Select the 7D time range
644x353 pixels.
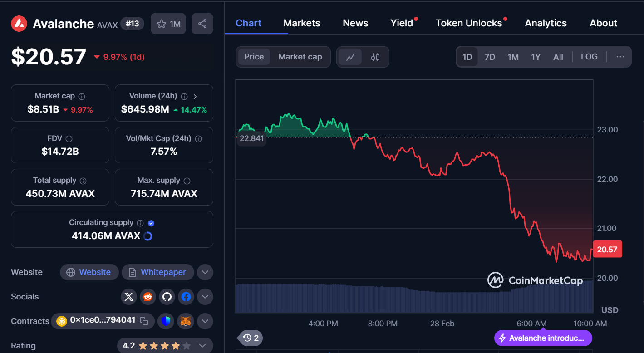(490, 57)
